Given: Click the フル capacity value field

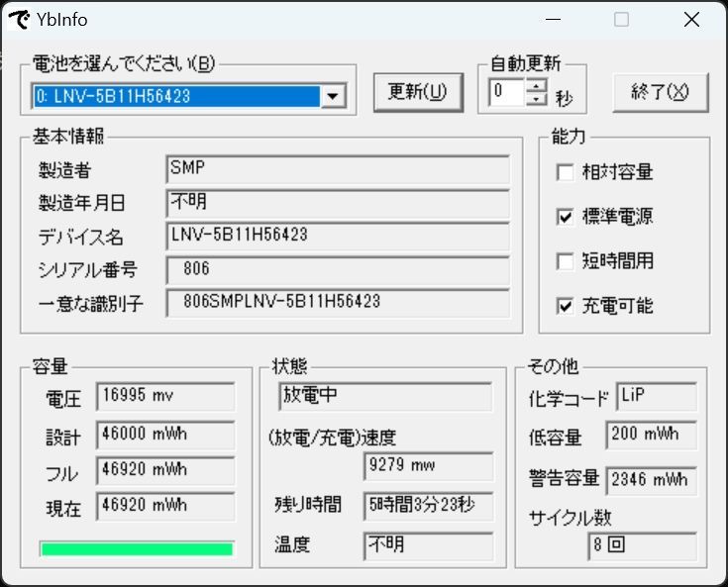Looking at the screenshot, I should pos(165,470).
